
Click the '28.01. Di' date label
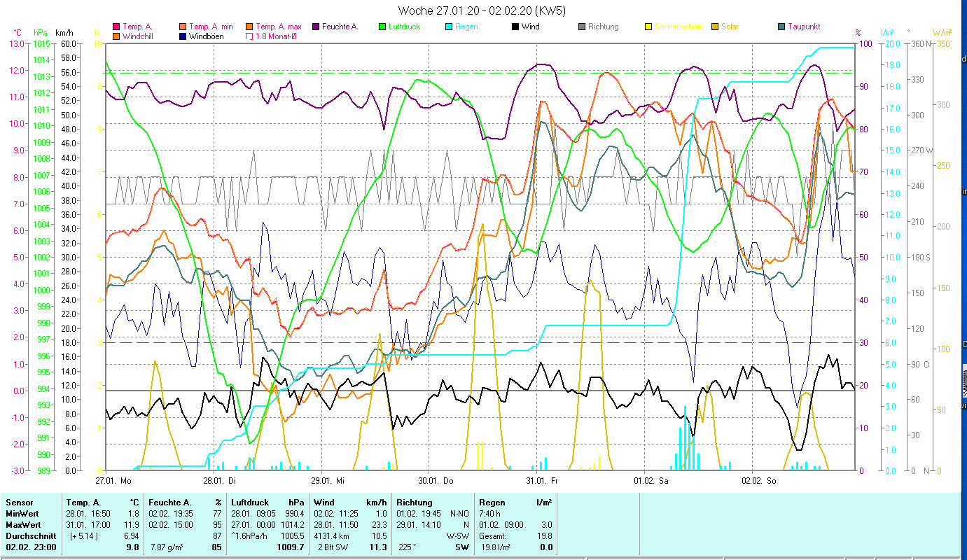coord(220,481)
